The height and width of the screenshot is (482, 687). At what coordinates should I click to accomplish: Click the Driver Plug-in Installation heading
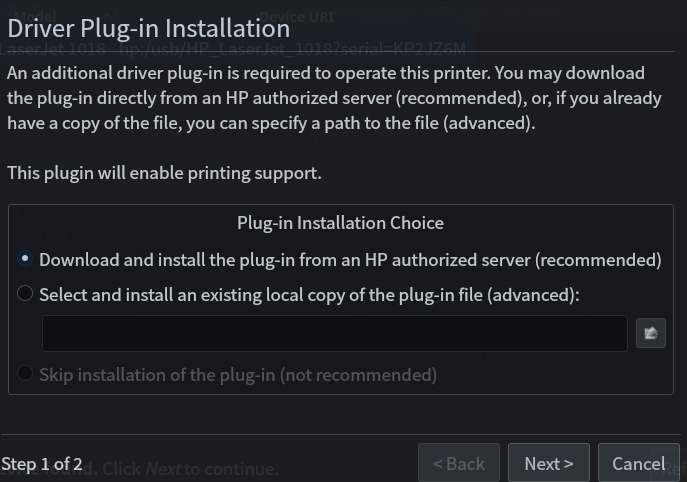(x=149, y=28)
